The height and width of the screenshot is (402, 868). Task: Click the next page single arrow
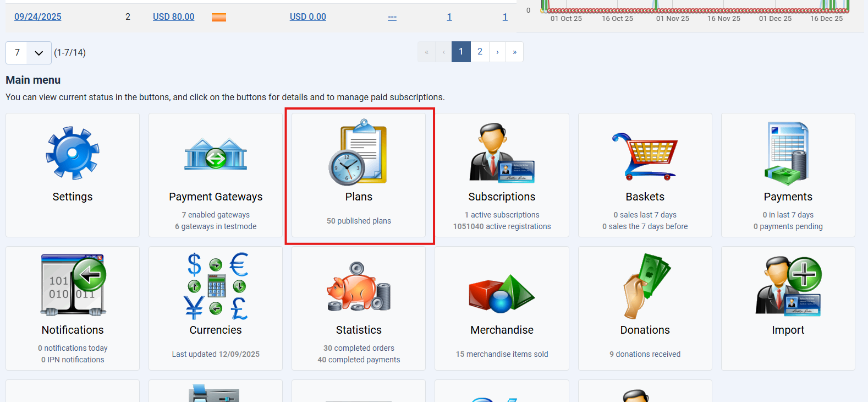point(497,52)
